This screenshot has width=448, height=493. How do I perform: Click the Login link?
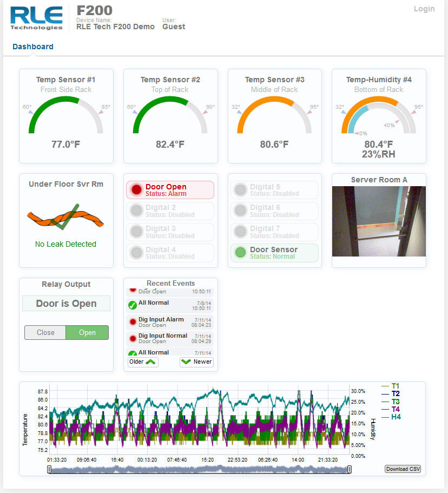coord(424,9)
